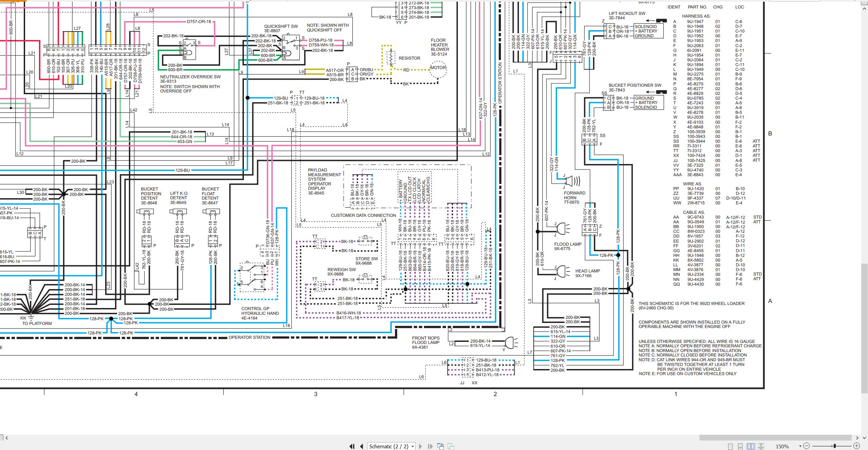Screen dimensions: 868x450
Task: Jump to the last page
Action: [x=430, y=446]
